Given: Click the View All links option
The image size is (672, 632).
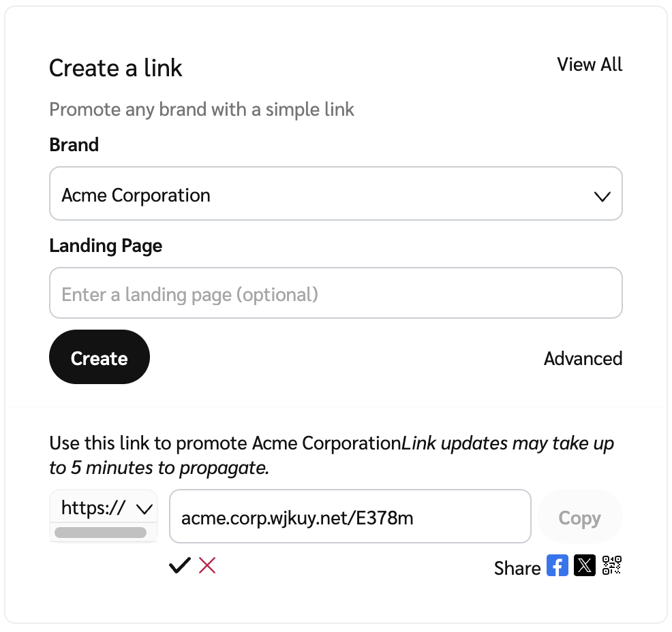Looking at the screenshot, I should [x=590, y=65].
